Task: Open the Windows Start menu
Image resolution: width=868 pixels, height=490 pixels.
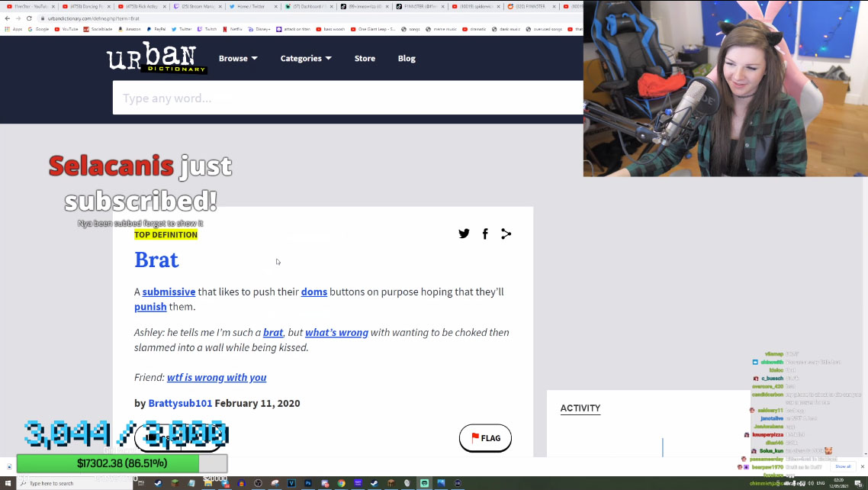Action: pos(8,483)
